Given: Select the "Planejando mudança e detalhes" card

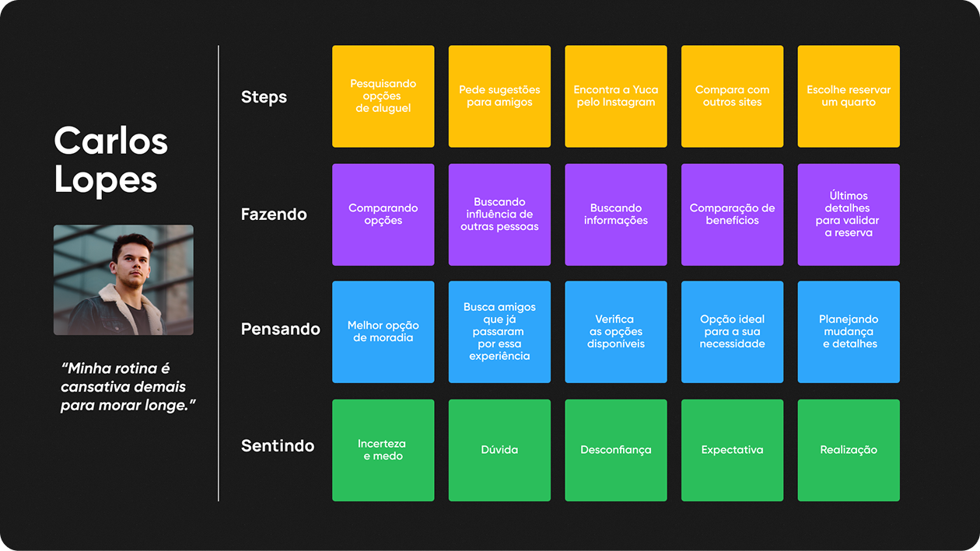Looking at the screenshot, I should [x=849, y=332].
